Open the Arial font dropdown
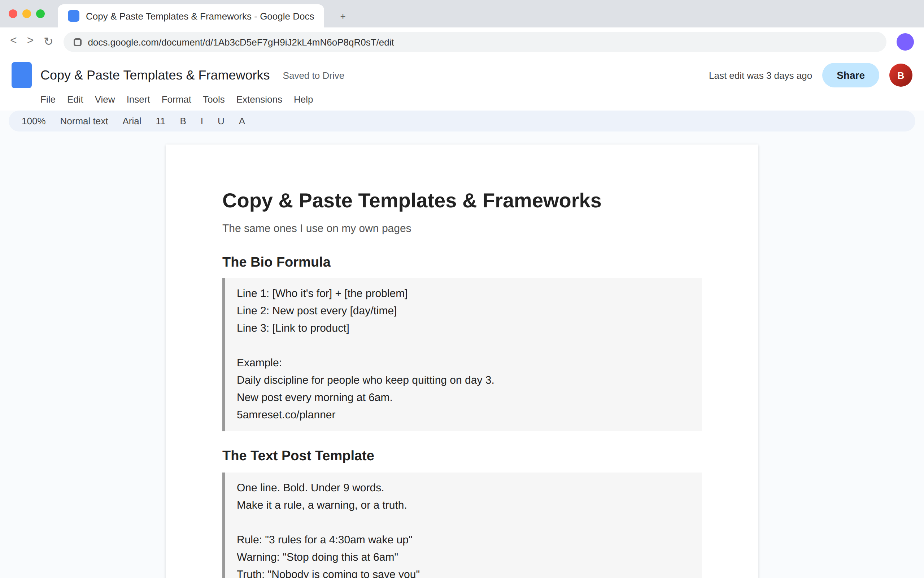Screen dimensions: 924x578 (x=132, y=121)
